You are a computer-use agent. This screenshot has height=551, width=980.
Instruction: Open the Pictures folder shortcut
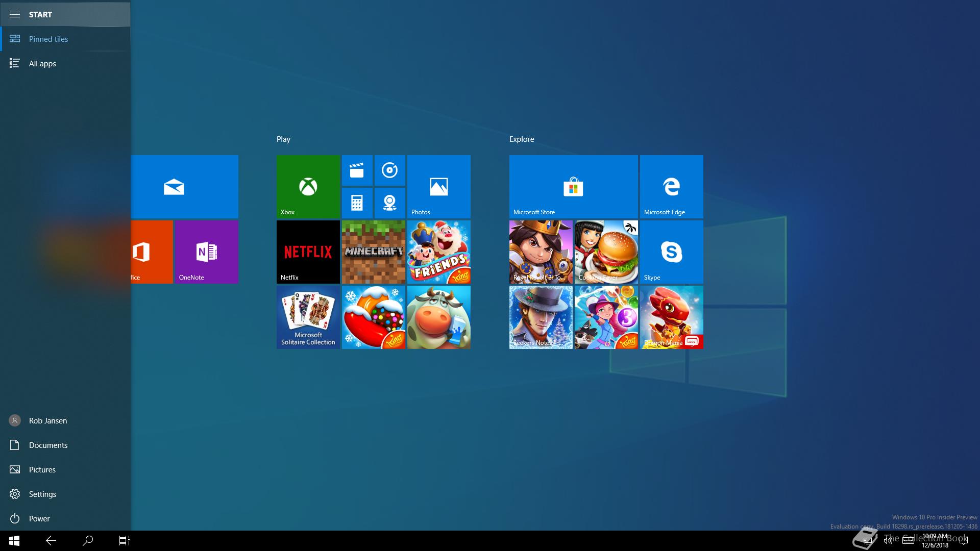(65, 469)
